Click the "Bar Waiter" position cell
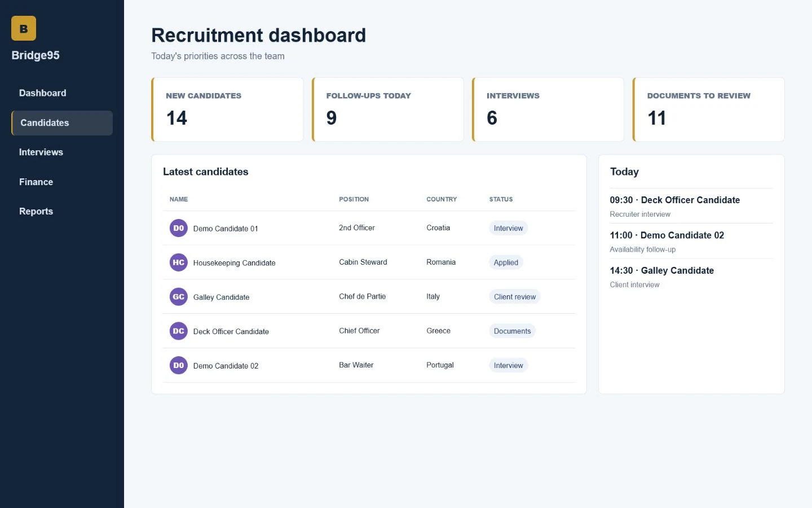812x508 pixels. tap(356, 365)
